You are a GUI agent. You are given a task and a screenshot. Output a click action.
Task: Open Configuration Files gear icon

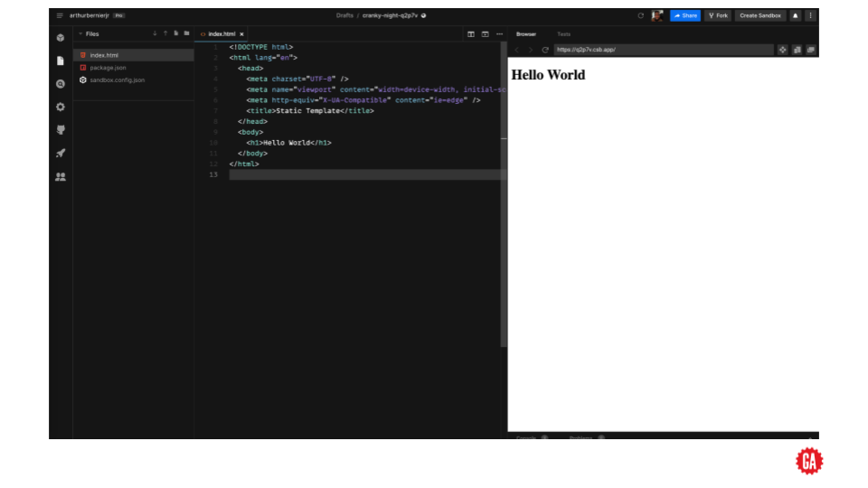tap(61, 107)
